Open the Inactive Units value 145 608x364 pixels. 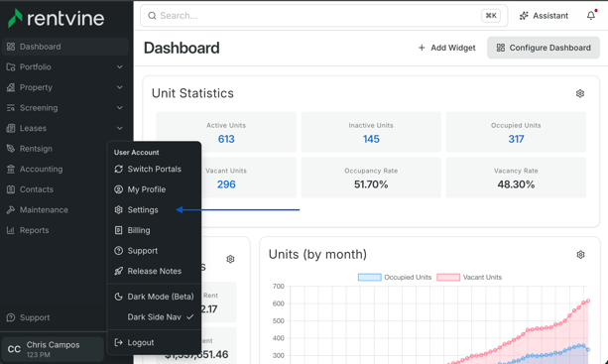pos(371,139)
